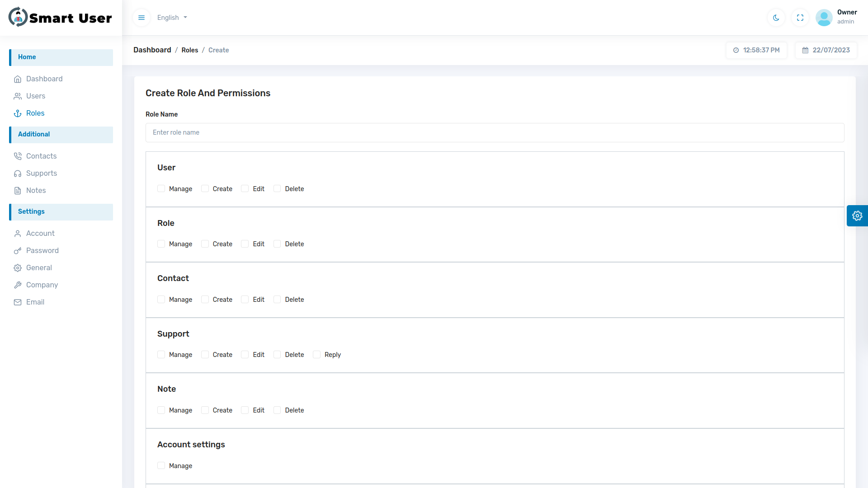Tick the Role Delete checkbox
Screen dimensions: 868x488
click(x=277, y=244)
